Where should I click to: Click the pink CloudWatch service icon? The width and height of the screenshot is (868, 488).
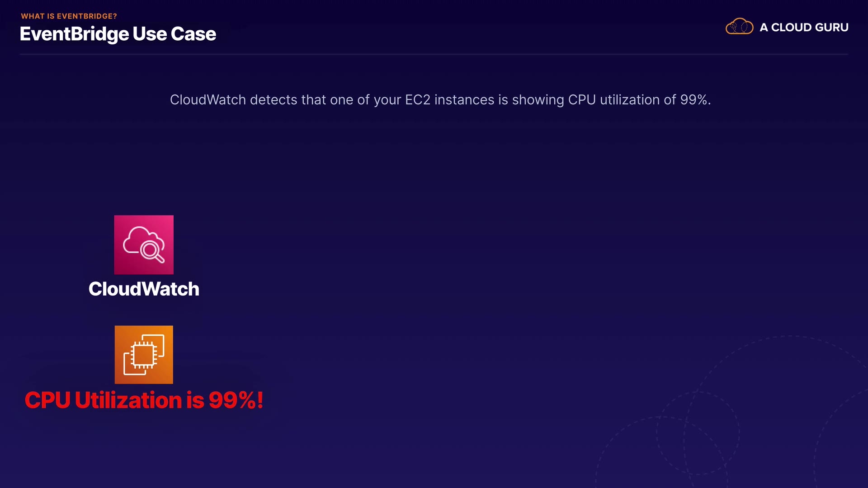pos(144,244)
